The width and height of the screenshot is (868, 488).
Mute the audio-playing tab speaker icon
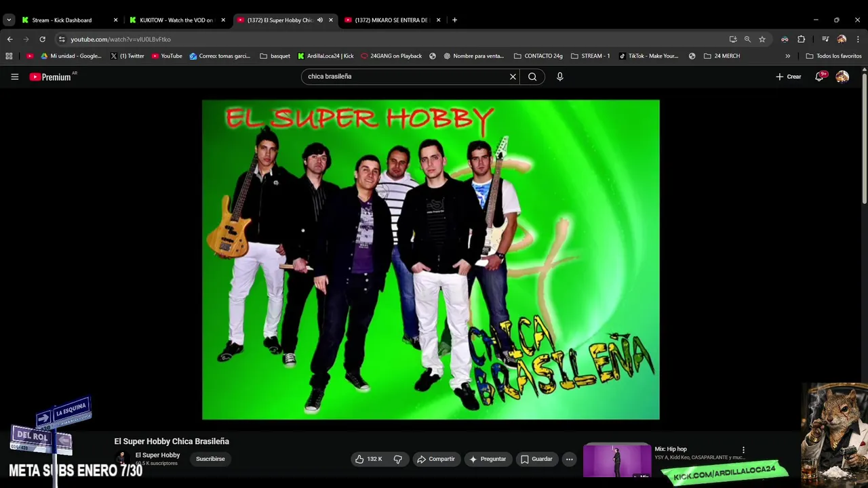click(x=319, y=20)
